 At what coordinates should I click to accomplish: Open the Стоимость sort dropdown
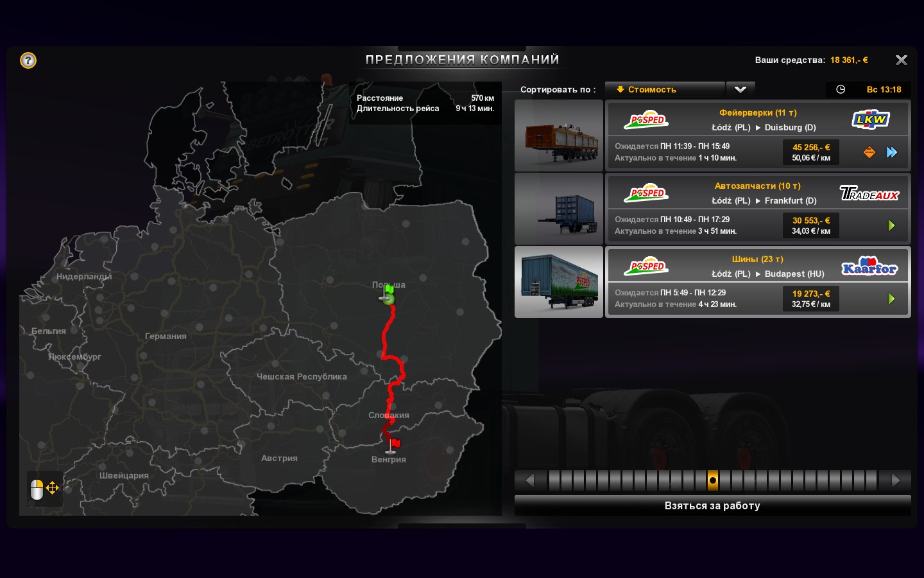664,89
